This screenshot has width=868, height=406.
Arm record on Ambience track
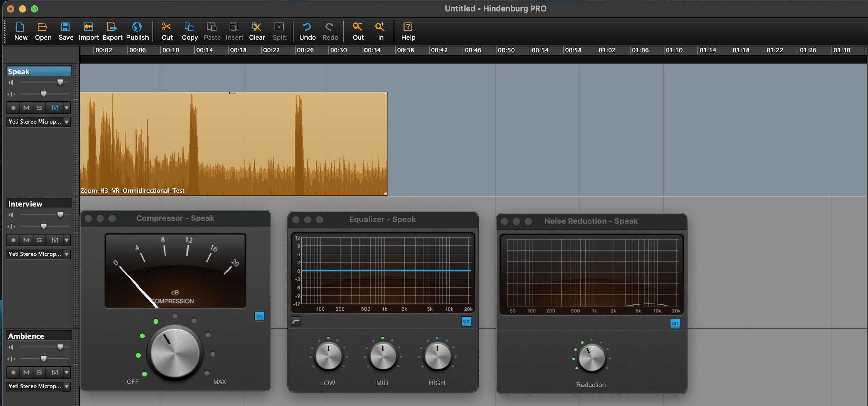(13, 373)
